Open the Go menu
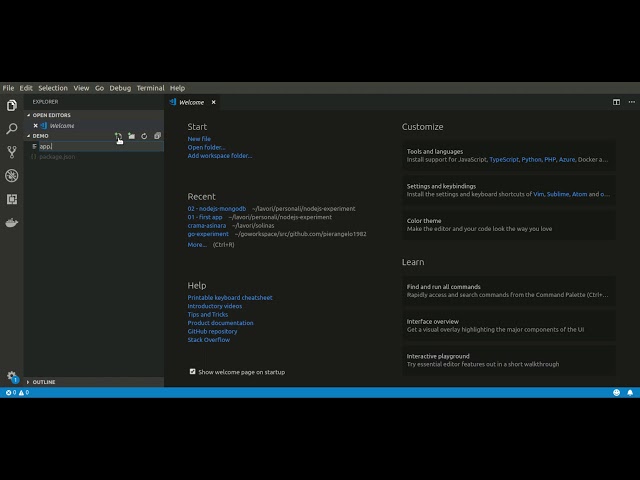 (x=99, y=88)
